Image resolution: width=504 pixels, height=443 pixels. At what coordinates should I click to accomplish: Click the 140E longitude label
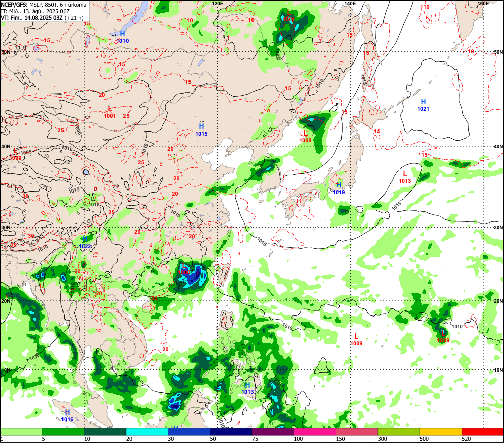350,3
